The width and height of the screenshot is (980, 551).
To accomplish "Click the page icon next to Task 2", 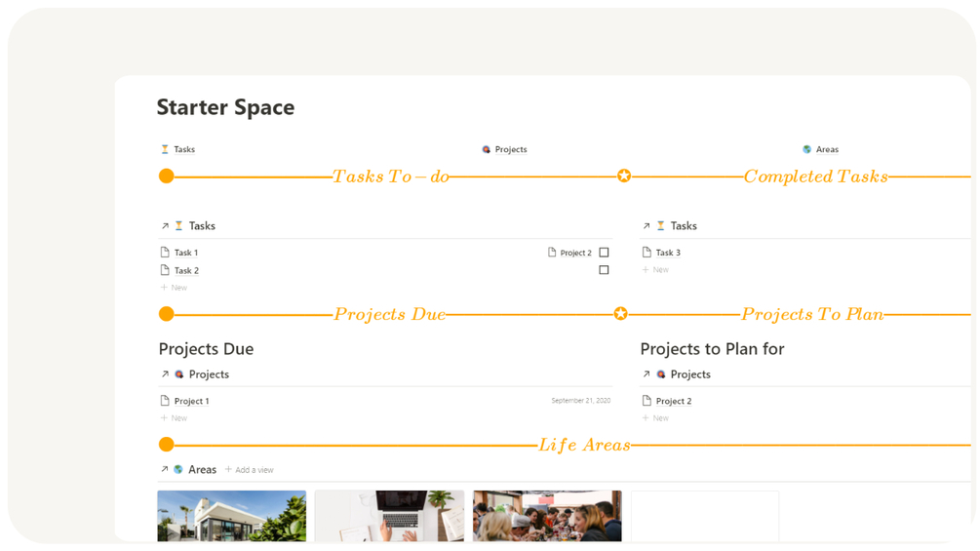I will [165, 270].
